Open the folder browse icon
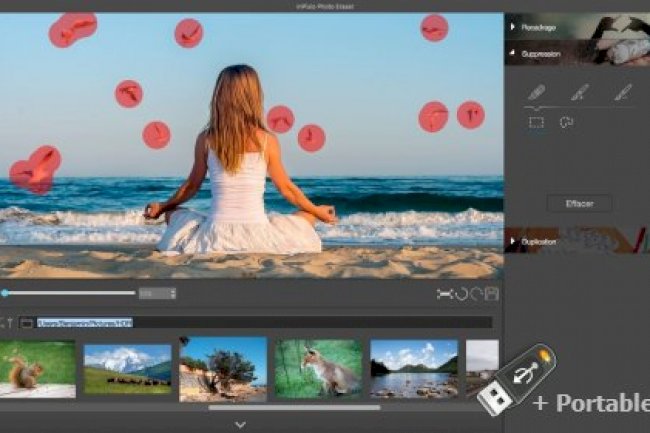Image resolution: width=650 pixels, height=433 pixels. (x=26, y=323)
